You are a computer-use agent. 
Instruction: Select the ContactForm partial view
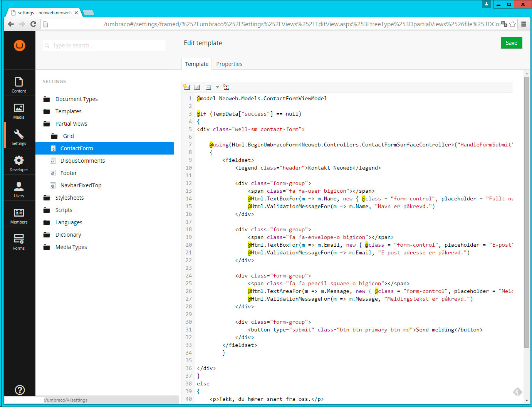(104, 148)
